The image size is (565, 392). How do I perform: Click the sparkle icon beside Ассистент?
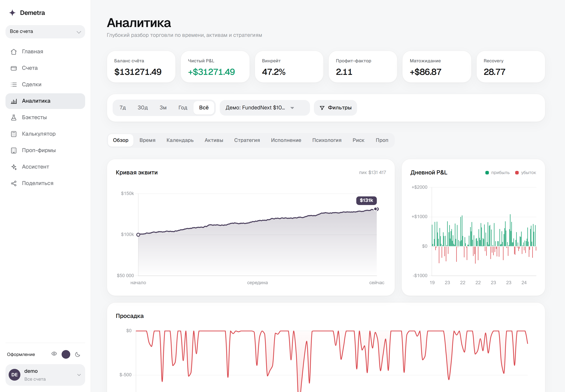click(x=14, y=167)
